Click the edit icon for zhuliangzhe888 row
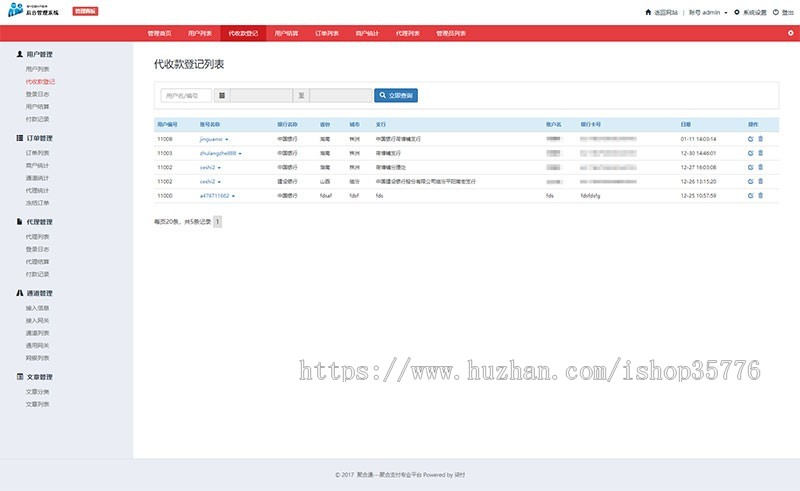800x491 pixels. click(751, 153)
